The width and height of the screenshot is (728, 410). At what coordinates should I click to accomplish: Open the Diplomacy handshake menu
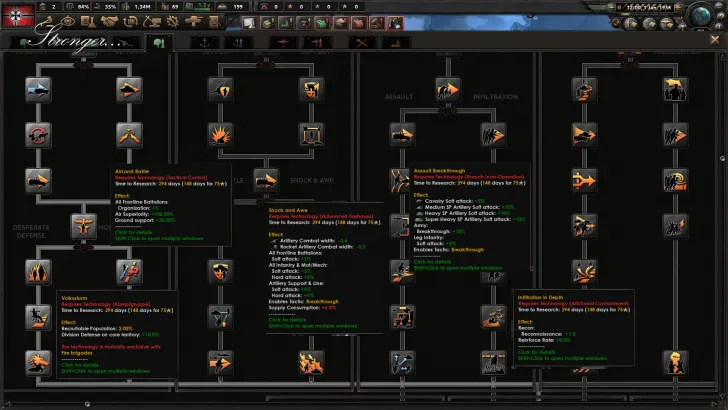(110, 21)
